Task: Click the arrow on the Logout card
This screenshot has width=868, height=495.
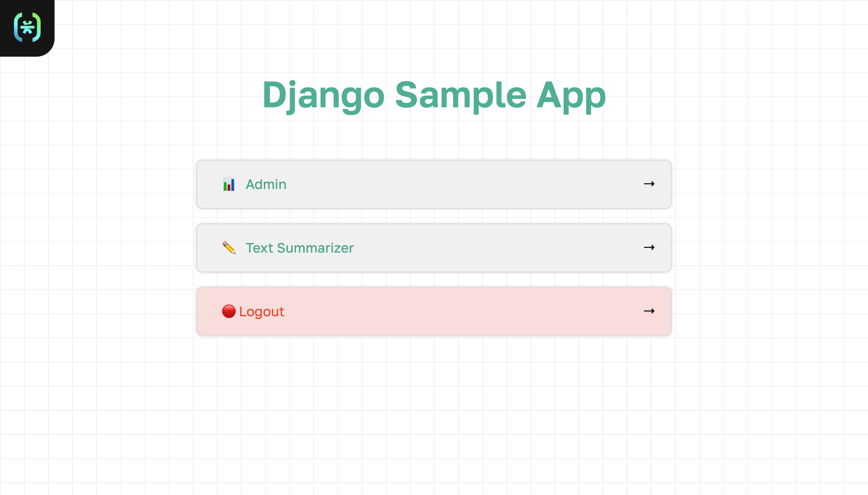Action: [649, 311]
